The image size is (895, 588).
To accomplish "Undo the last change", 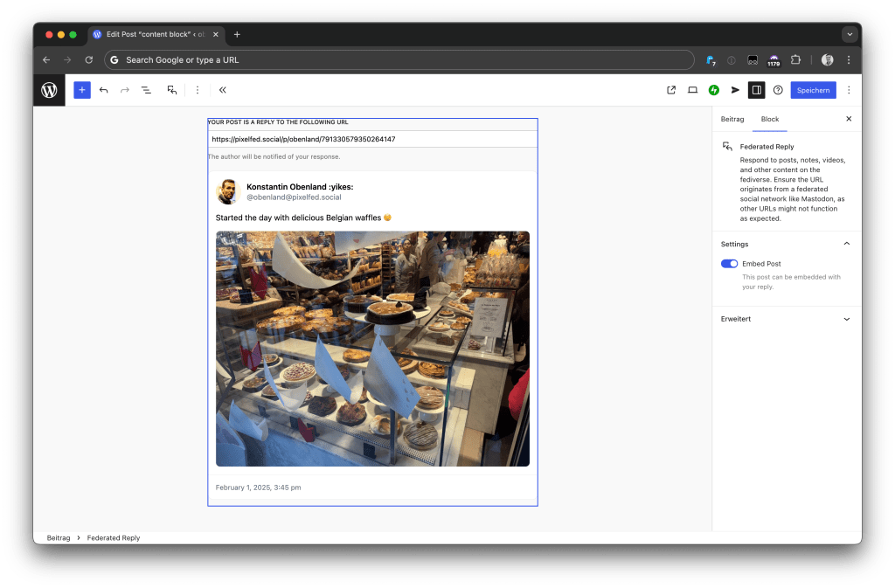I will point(103,89).
